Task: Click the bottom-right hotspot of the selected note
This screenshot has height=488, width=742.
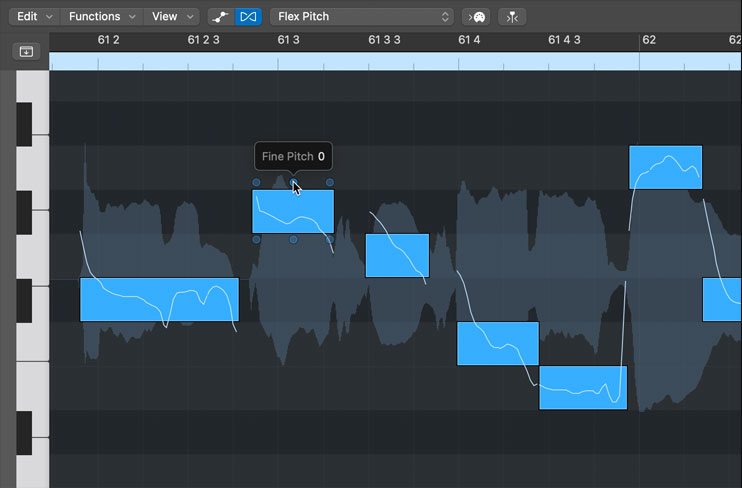Action: tap(330, 240)
